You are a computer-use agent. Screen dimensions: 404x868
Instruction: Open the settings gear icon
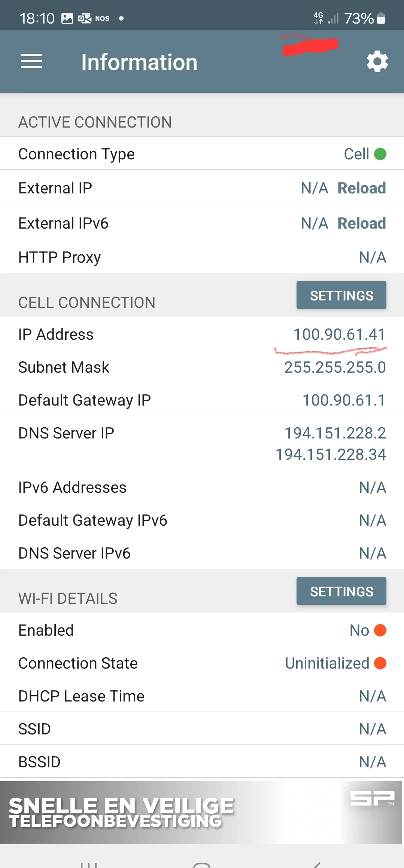point(377,61)
